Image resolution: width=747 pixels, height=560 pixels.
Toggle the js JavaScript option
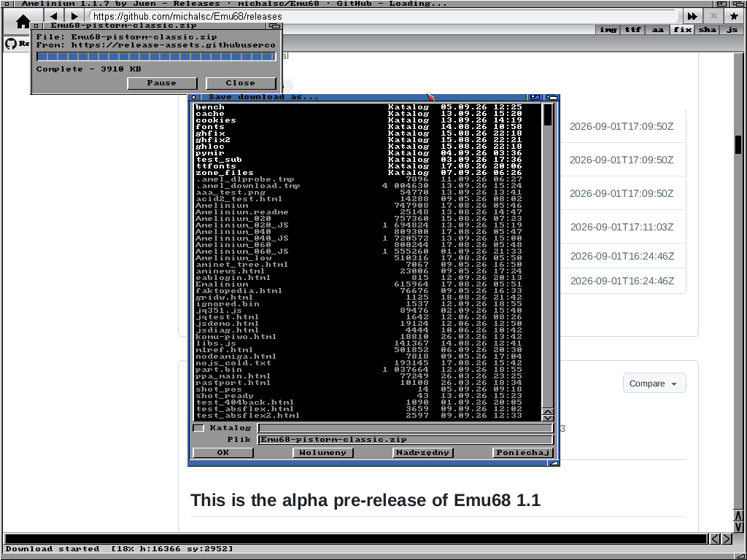coord(732,29)
